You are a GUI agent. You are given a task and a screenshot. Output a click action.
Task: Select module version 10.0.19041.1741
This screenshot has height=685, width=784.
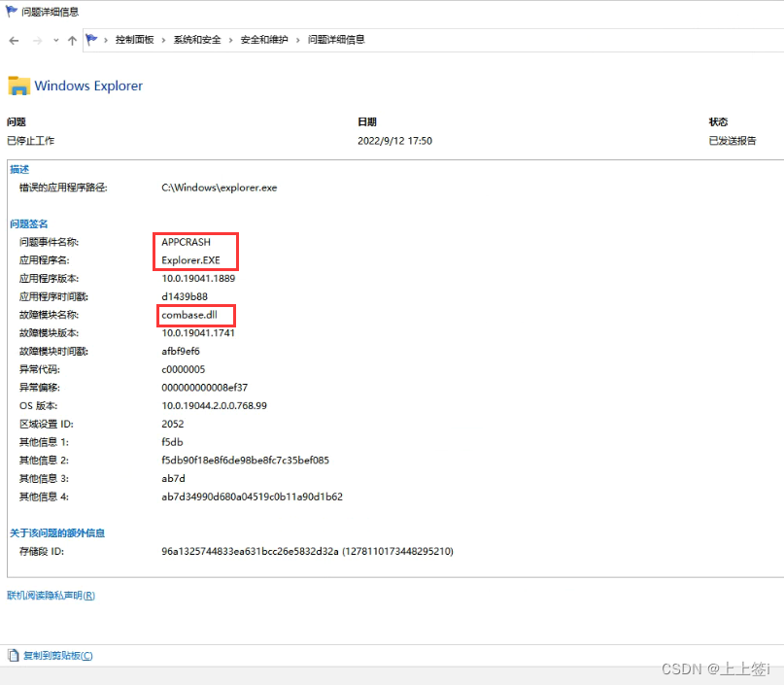point(198,333)
